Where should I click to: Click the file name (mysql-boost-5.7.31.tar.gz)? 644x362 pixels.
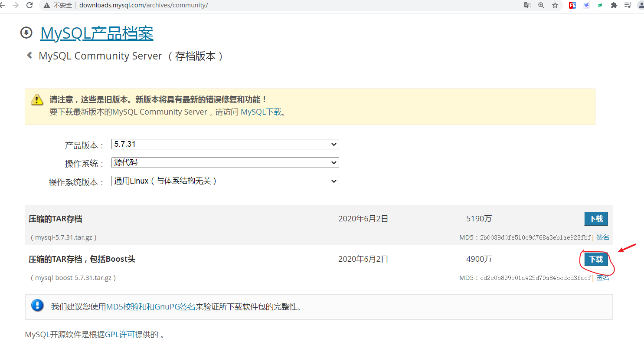73,278
